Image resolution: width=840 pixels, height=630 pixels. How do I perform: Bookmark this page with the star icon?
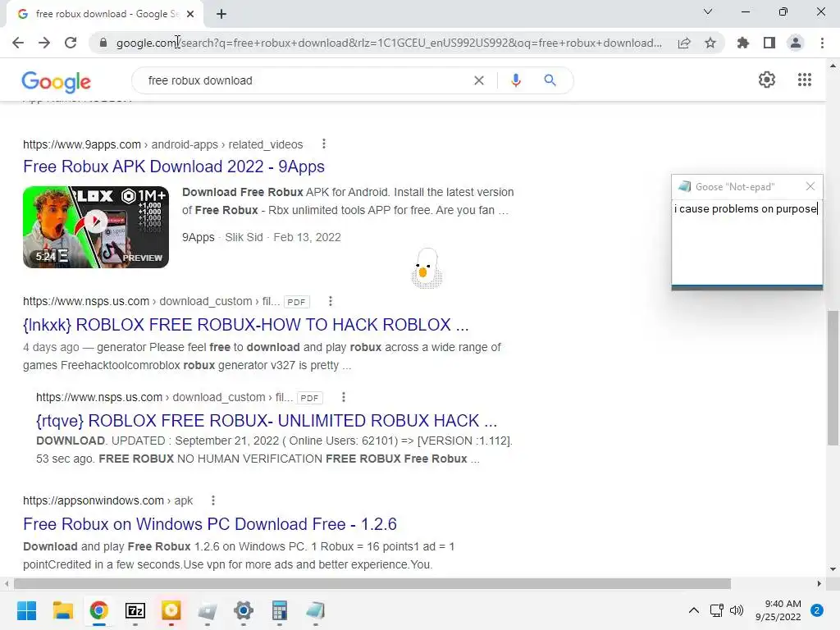pos(710,43)
